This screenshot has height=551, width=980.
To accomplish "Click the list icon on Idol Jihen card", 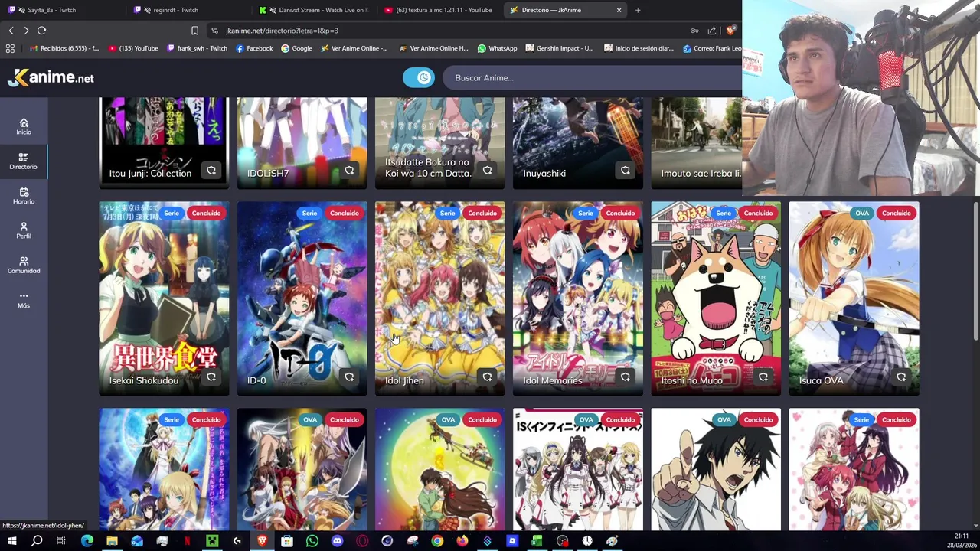I will point(487,377).
